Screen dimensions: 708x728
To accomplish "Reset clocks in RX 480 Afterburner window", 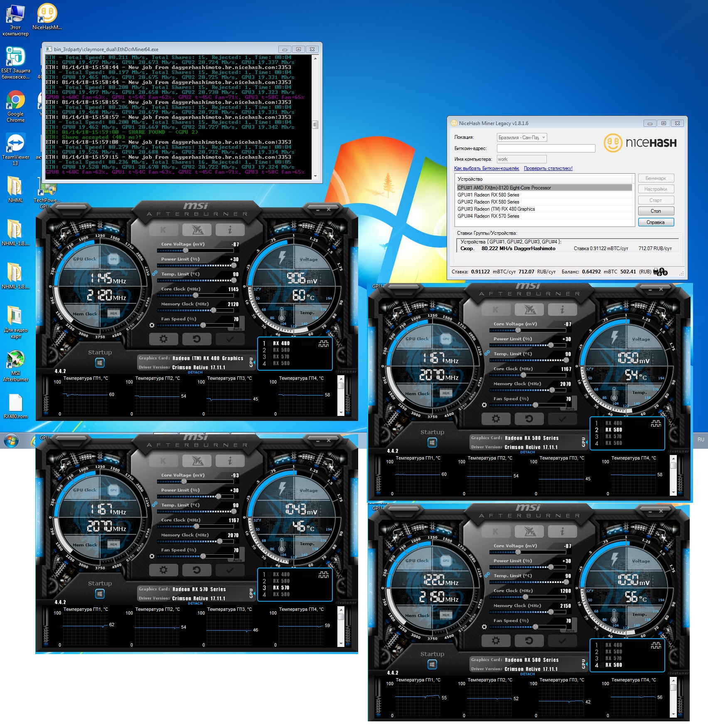I will (x=197, y=339).
